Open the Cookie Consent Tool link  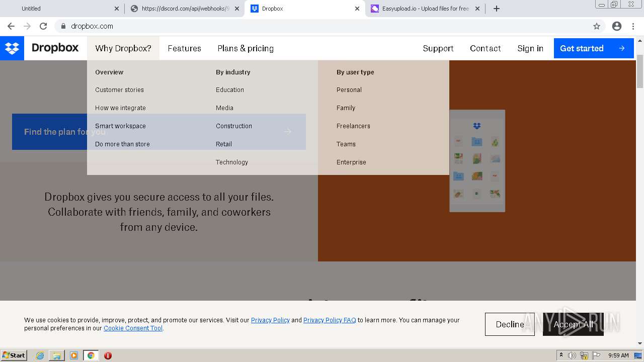point(133,328)
